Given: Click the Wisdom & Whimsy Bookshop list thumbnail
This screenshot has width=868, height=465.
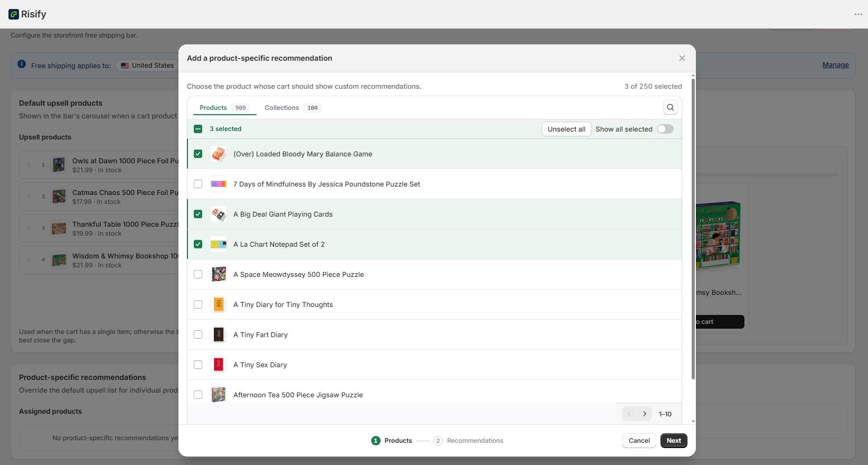Looking at the screenshot, I should pos(59,260).
